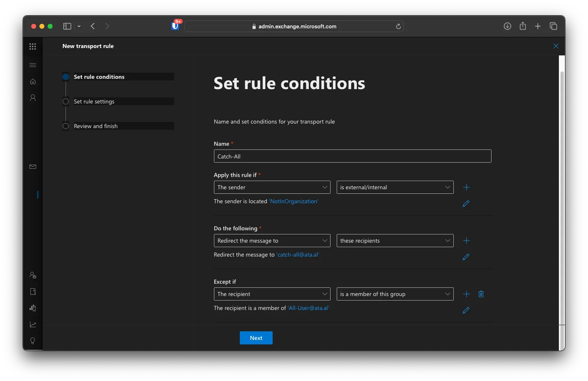Add another action with plus icon
588x381 pixels.
pos(466,241)
